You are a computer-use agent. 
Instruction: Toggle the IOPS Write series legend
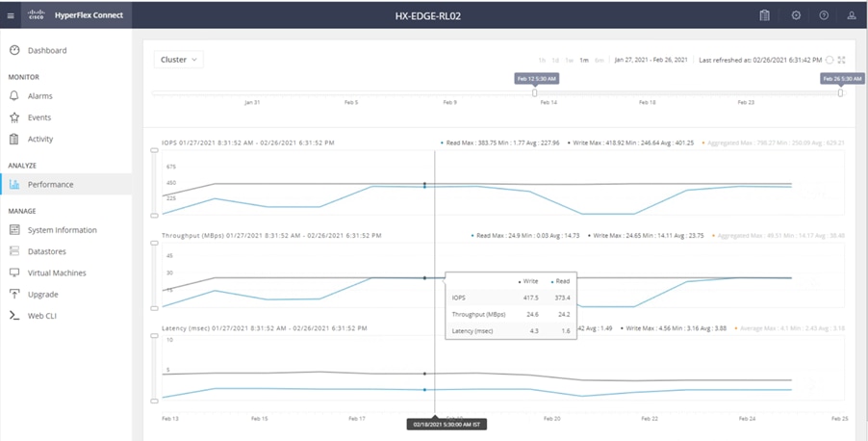pos(630,143)
